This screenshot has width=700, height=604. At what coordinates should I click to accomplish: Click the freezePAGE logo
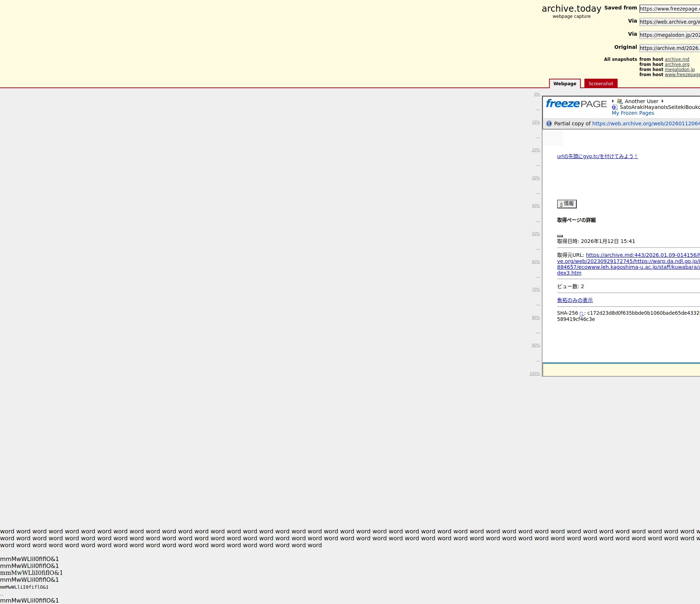[x=576, y=104]
